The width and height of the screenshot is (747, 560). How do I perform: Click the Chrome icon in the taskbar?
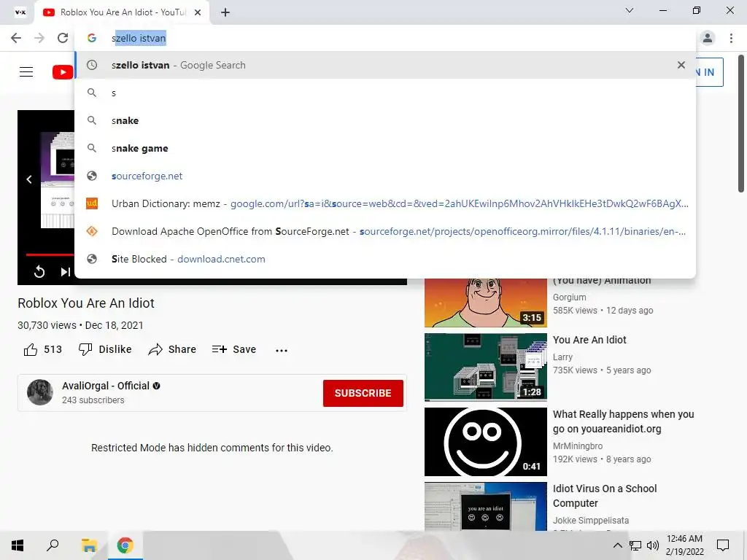tap(125, 545)
